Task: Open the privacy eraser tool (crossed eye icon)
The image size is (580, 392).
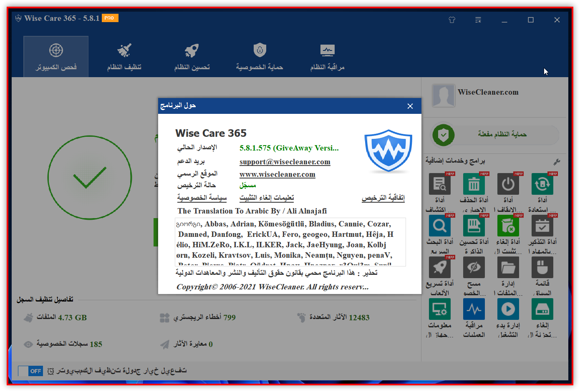Action: pos(474,267)
